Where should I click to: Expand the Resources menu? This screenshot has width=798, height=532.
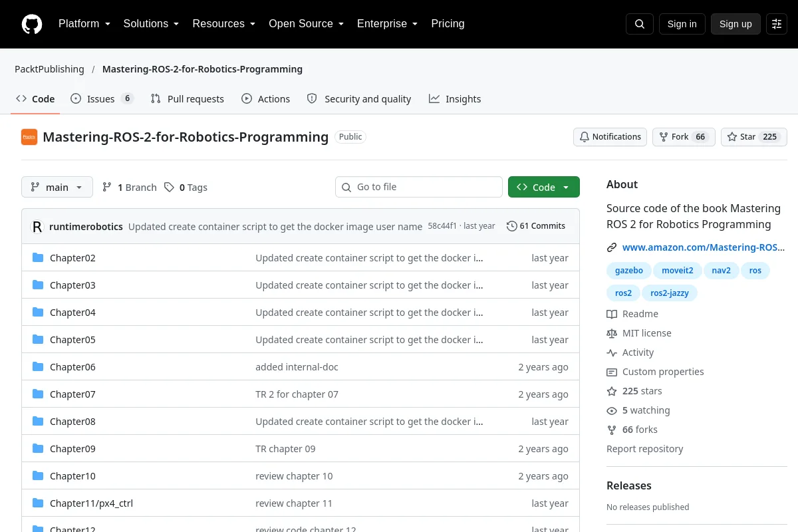[x=224, y=24]
